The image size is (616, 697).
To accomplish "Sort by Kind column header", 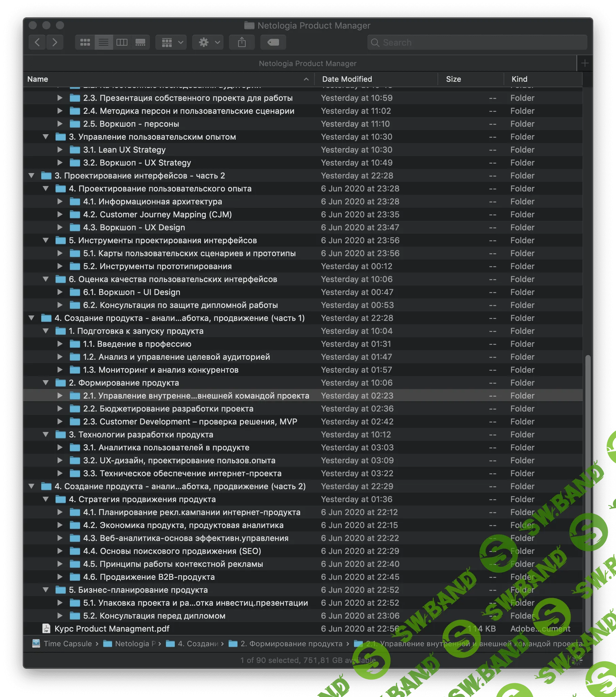I will (519, 79).
